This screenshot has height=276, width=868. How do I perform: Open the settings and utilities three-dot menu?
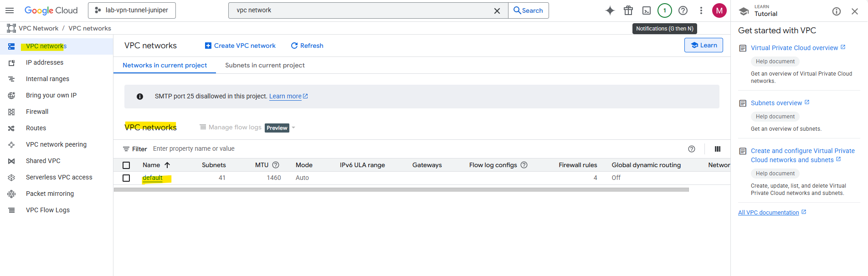pyautogui.click(x=701, y=10)
